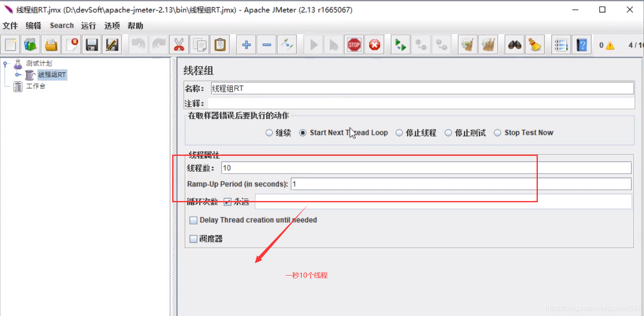Clear current results
The width and height of the screenshot is (644, 316).
468,44
